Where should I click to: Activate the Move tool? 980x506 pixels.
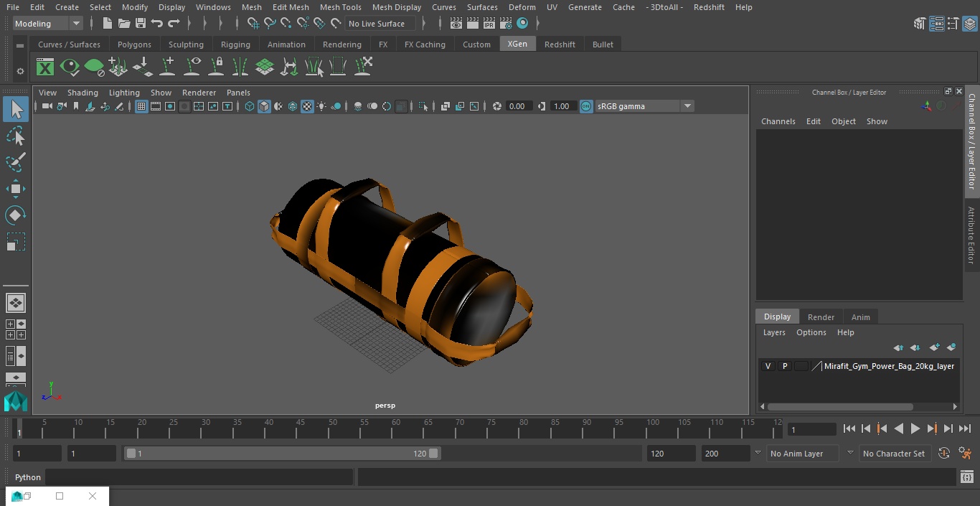[x=16, y=189]
